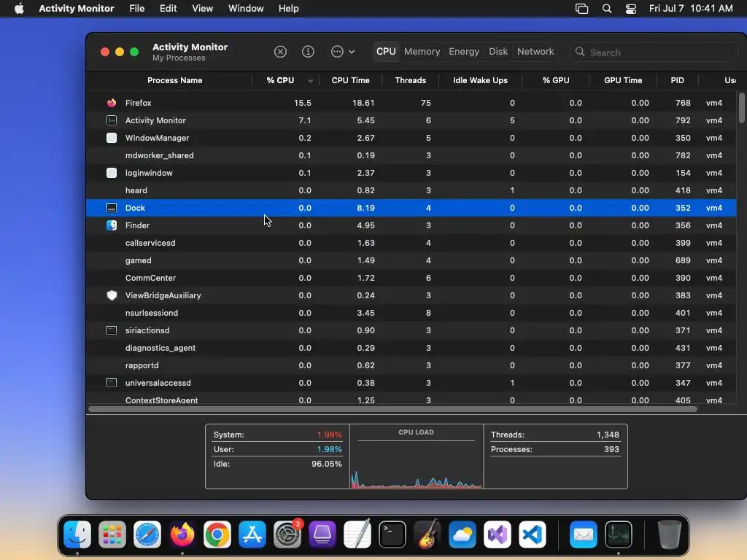
Task: Click the date and time in the menu bar
Action: 691,9
